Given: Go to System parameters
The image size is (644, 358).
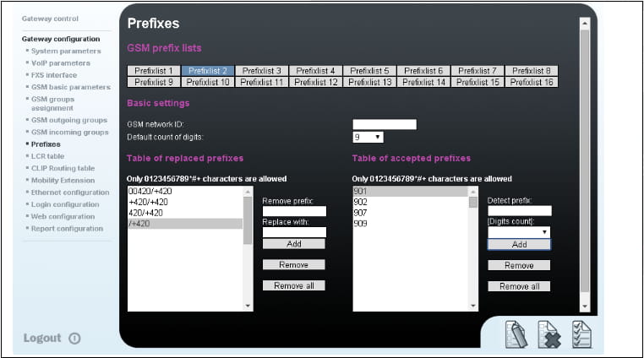Looking at the screenshot, I should click(66, 51).
